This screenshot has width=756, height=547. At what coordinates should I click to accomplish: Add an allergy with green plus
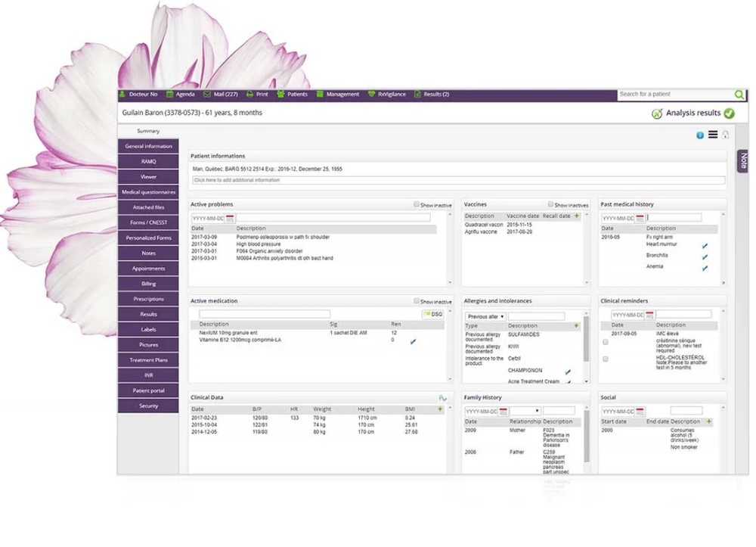[576, 325]
